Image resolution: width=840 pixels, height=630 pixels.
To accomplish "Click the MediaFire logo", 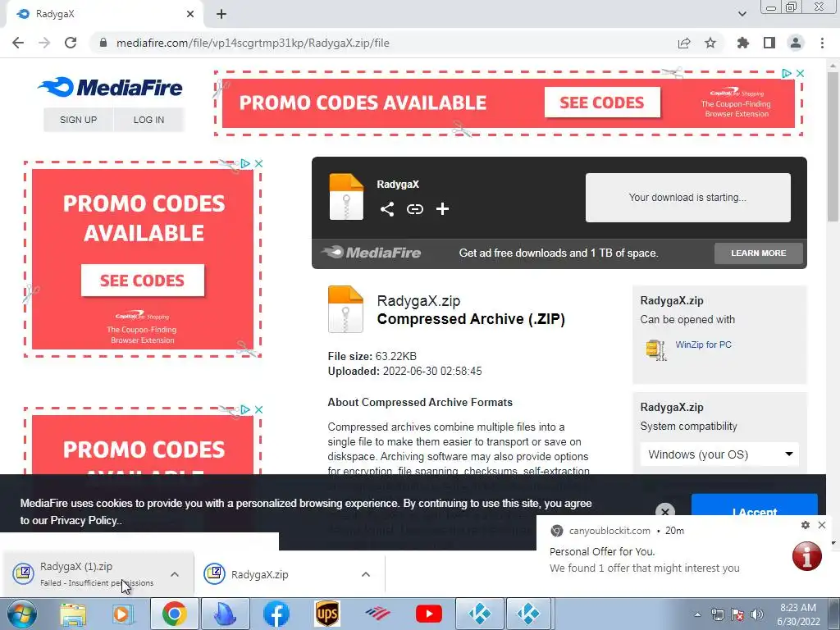I will pyautogui.click(x=111, y=87).
